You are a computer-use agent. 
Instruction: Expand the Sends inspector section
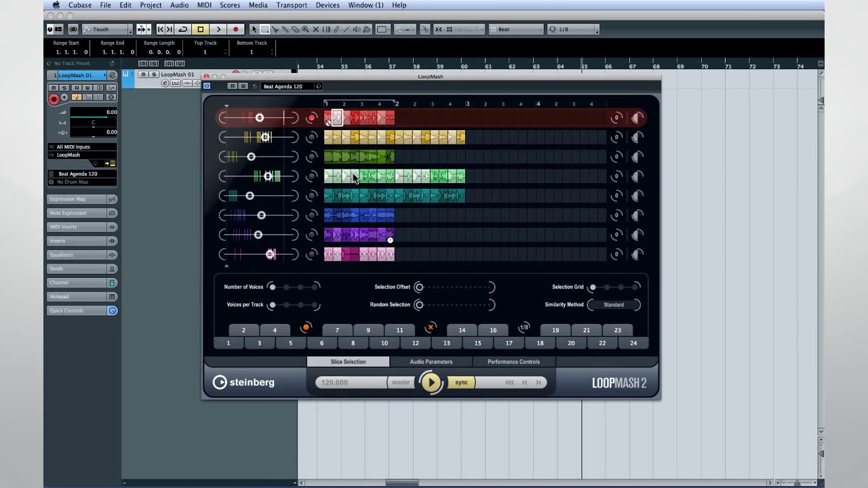(x=82, y=268)
